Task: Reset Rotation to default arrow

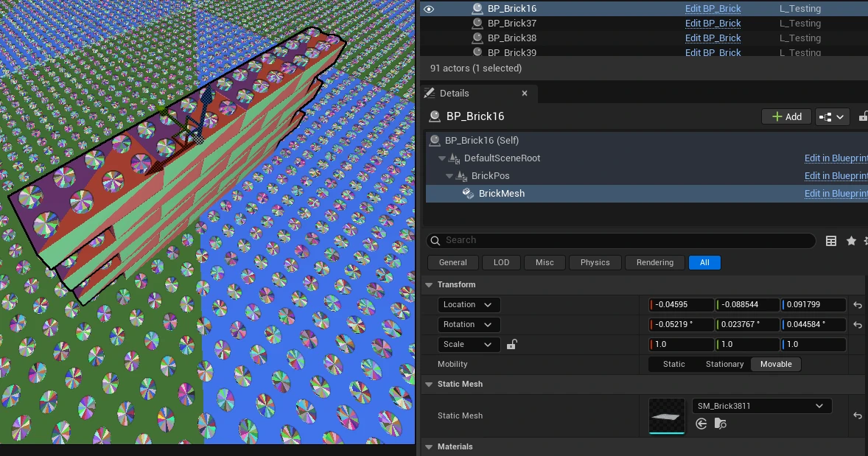Action: coord(858,325)
